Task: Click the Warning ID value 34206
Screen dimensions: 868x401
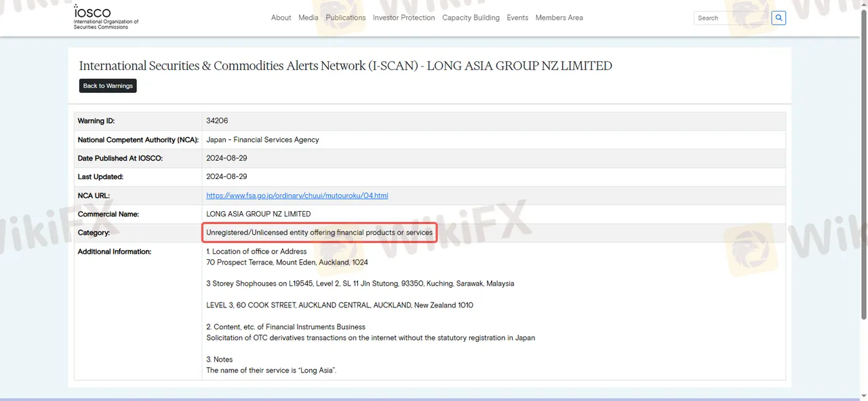Action: [217, 121]
